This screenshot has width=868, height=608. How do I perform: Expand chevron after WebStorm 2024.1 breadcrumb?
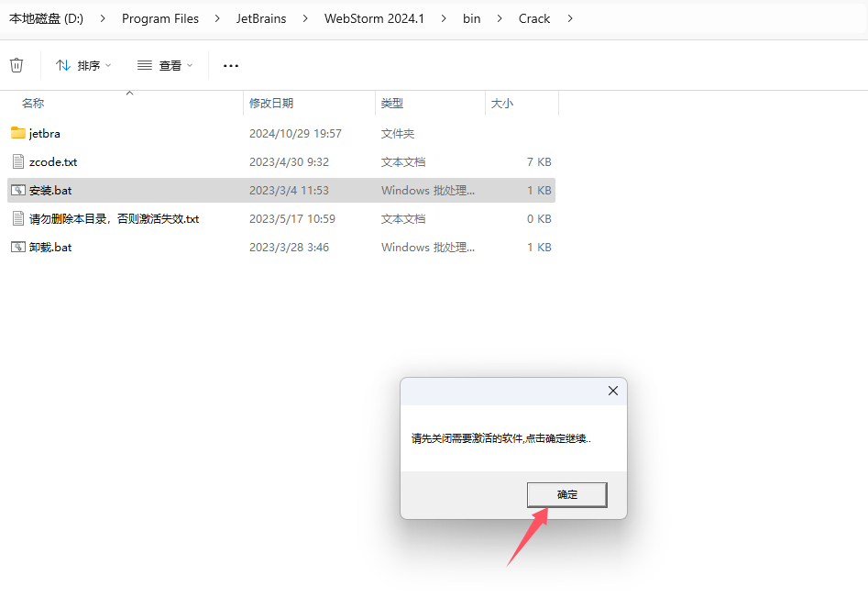pos(444,19)
